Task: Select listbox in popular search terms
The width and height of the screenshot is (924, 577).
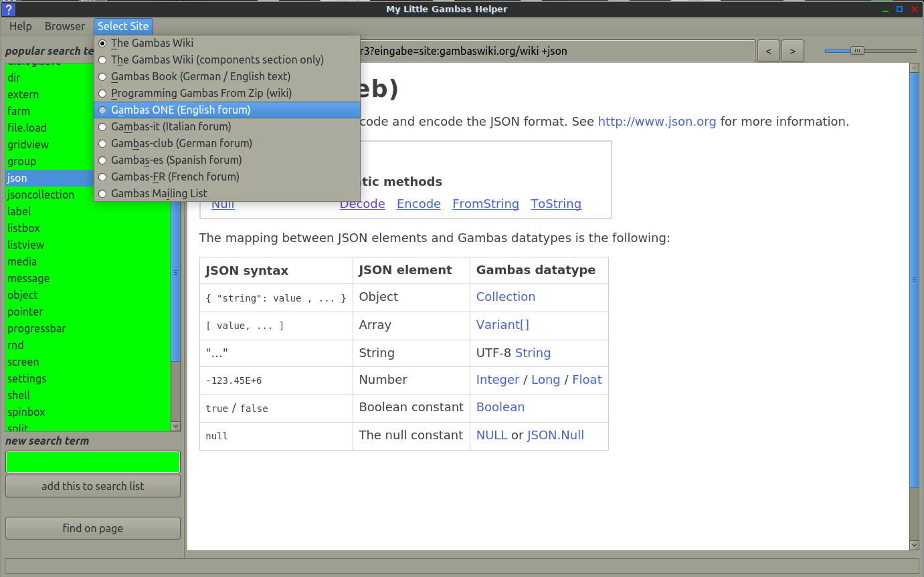Action: 24,228
